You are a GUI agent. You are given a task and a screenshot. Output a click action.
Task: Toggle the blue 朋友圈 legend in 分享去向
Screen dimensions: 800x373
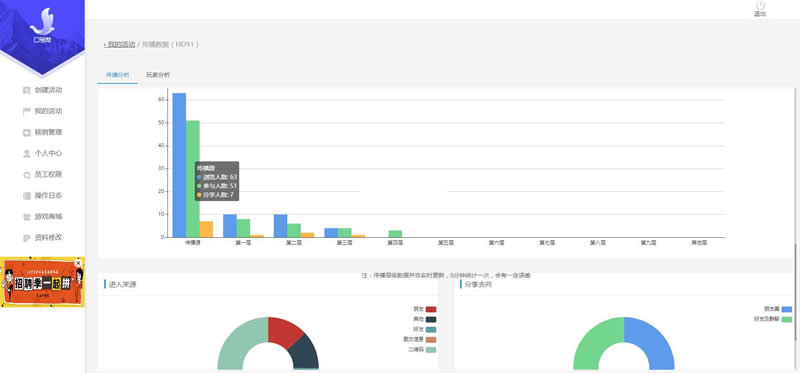[778, 309]
